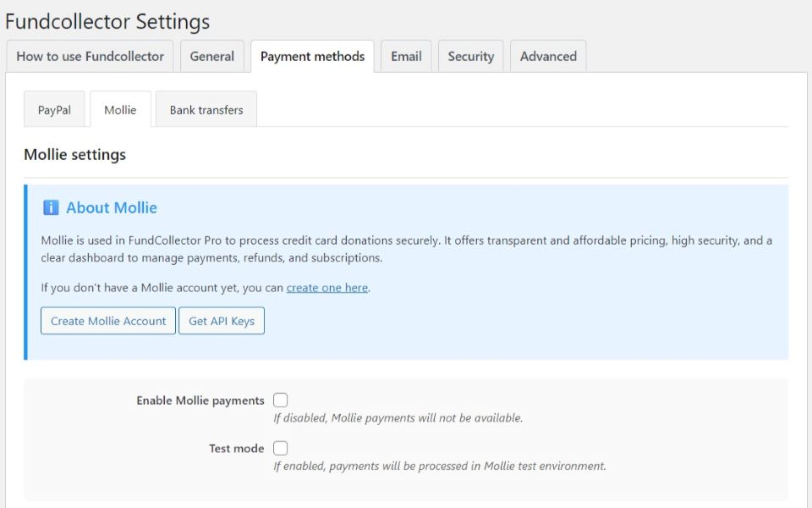Click the 'Enable Mollie payments' label text
Viewport: 812px width, 508px height.
pyautogui.click(x=200, y=400)
